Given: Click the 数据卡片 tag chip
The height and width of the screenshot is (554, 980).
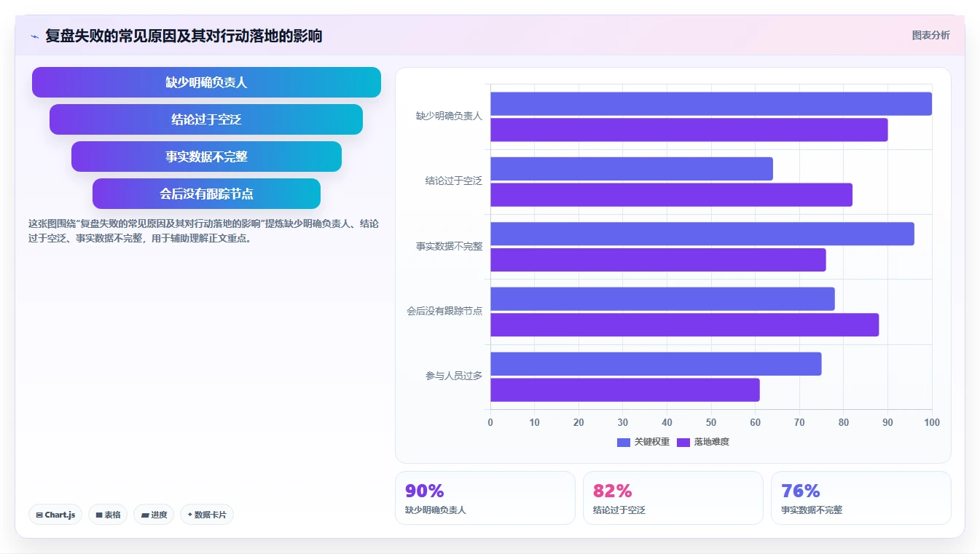Looking at the screenshot, I should coord(206,515).
